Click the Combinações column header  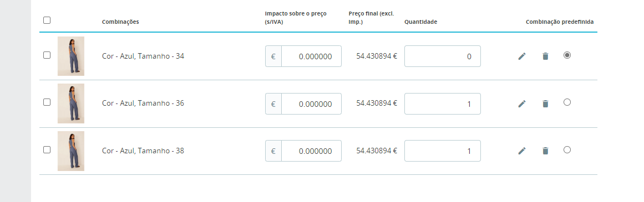pyautogui.click(x=120, y=22)
